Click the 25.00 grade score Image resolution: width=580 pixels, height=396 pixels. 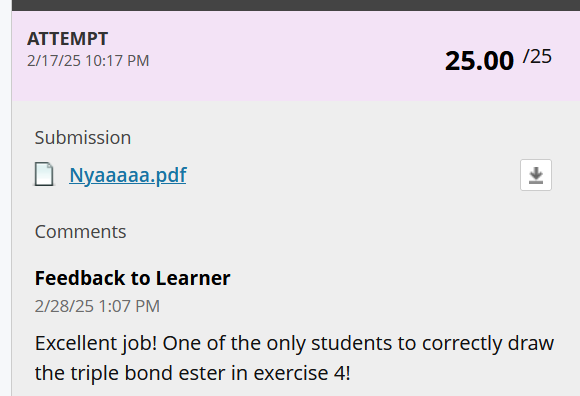479,61
